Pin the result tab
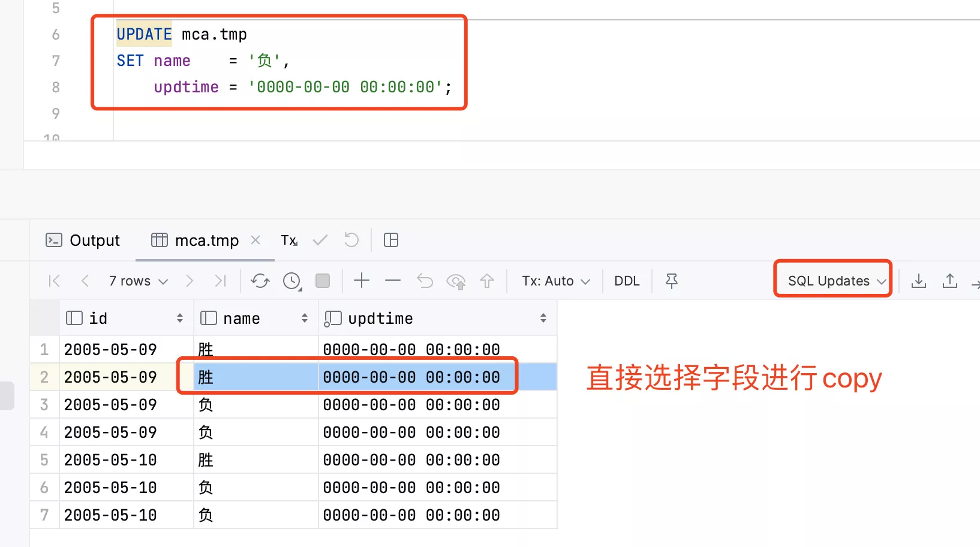 click(x=672, y=281)
